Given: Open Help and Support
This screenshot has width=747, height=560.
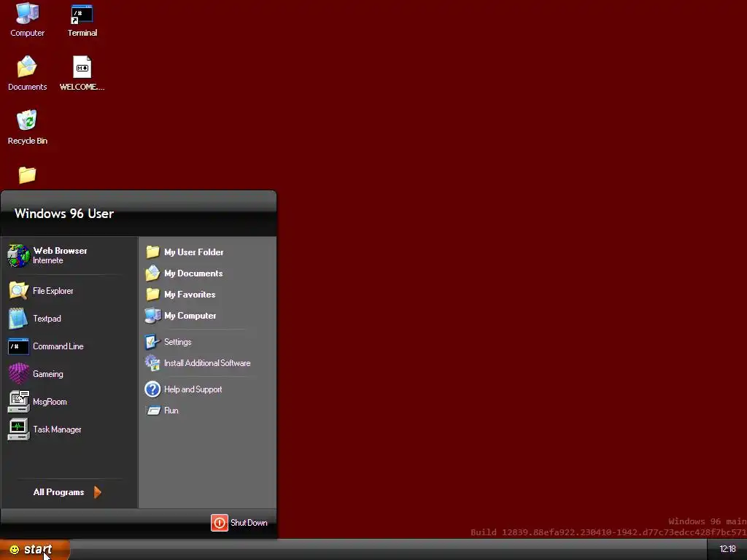Looking at the screenshot, I should (x=183, y=389).
